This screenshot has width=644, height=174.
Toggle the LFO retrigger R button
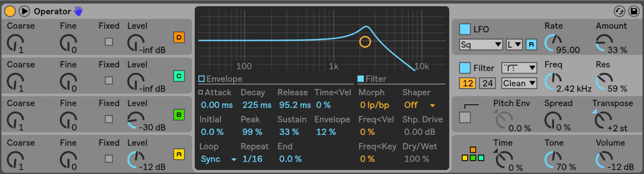(531, 44)
